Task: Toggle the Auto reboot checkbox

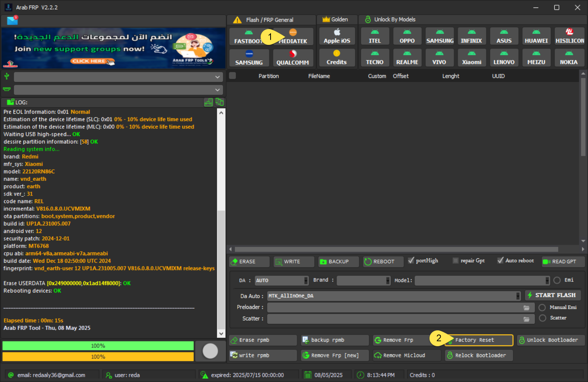Action: pyautogui.click(x=501, y=260)
